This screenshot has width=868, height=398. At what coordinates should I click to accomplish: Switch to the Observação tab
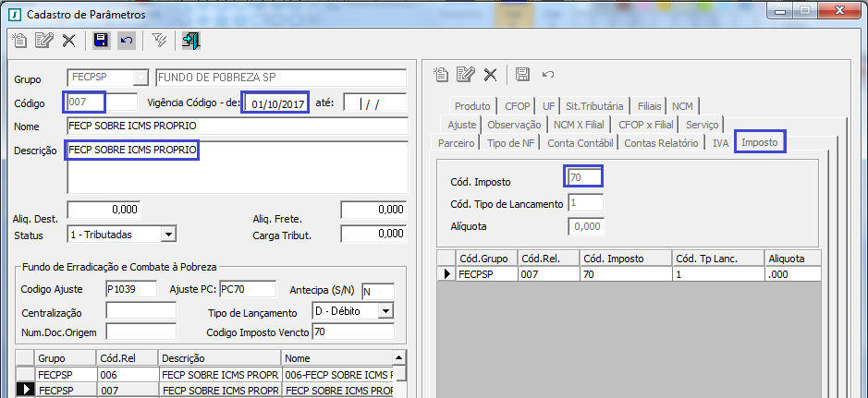[x=514, y=125]
